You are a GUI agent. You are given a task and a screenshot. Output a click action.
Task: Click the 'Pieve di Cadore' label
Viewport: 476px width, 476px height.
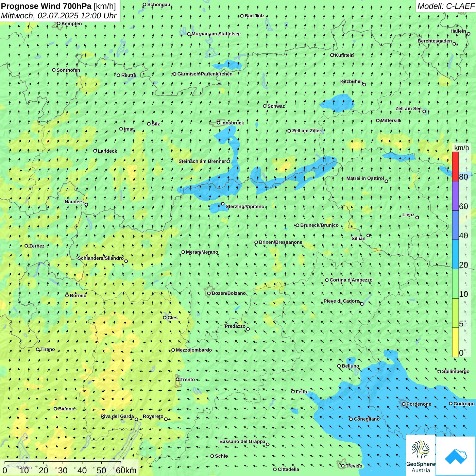341,301
